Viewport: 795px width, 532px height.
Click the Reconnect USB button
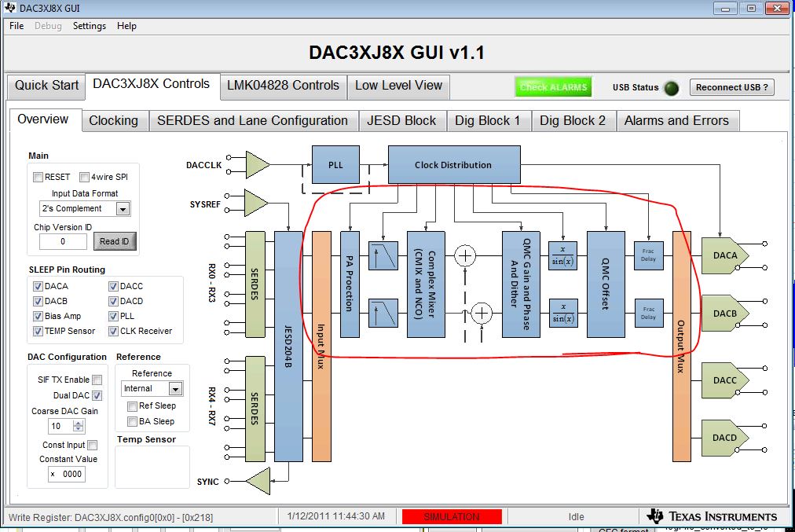pyautogui.click(x=731, y=87)
